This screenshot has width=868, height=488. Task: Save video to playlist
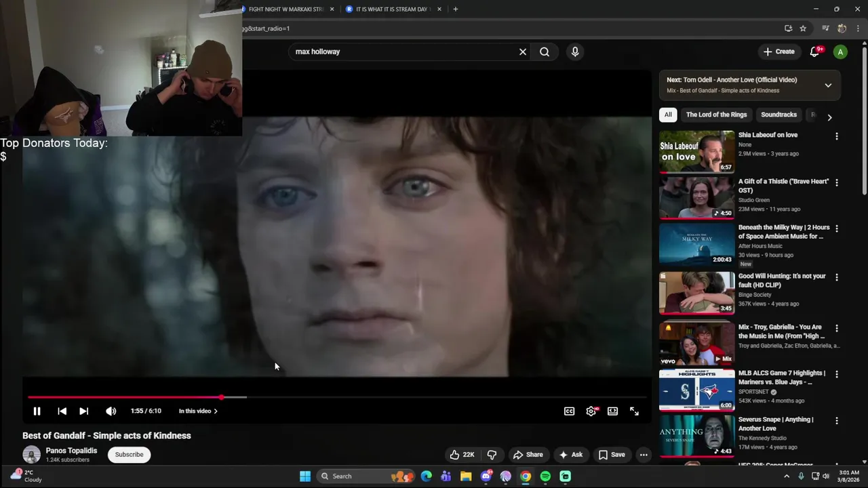point(611,455)
